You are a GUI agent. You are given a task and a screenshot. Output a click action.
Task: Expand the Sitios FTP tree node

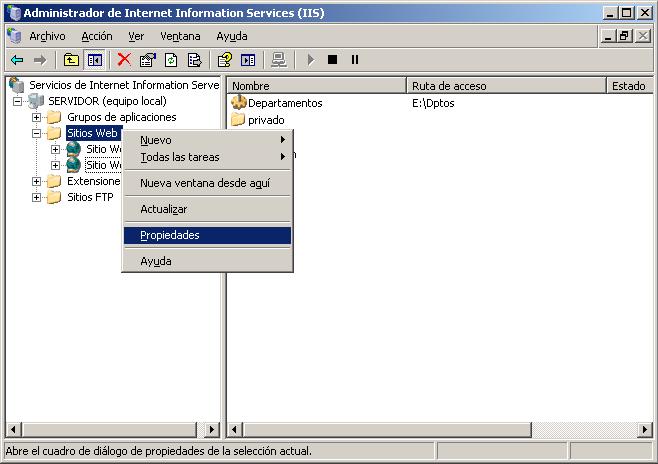tap(37, 197)
